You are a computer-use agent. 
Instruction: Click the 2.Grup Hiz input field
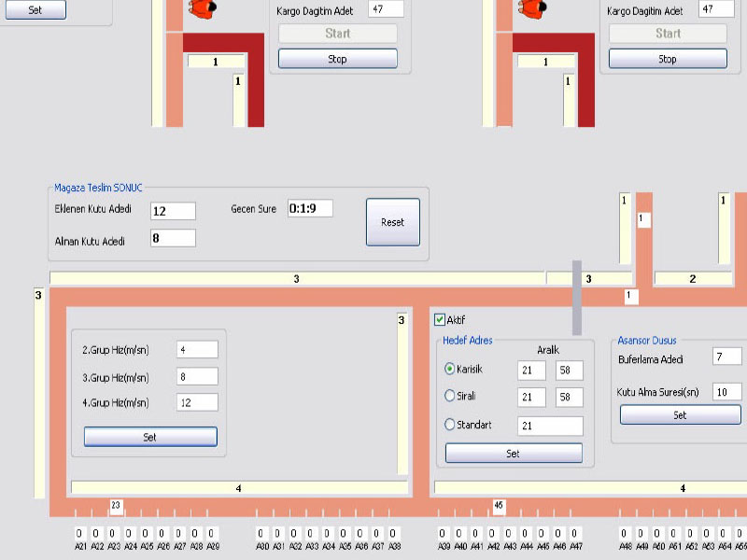tap(196, 349)
